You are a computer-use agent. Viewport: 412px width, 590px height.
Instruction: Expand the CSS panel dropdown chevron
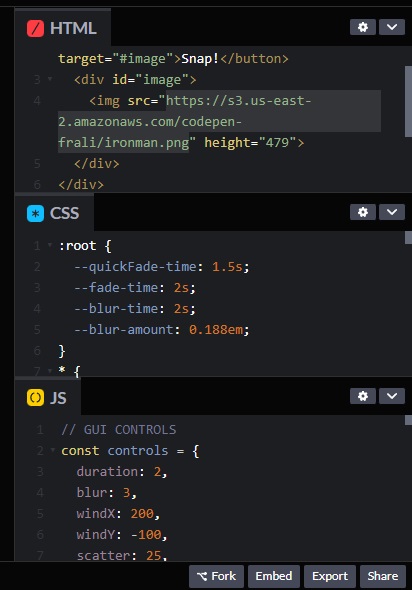pyautogui.click(x=392, y=212)
